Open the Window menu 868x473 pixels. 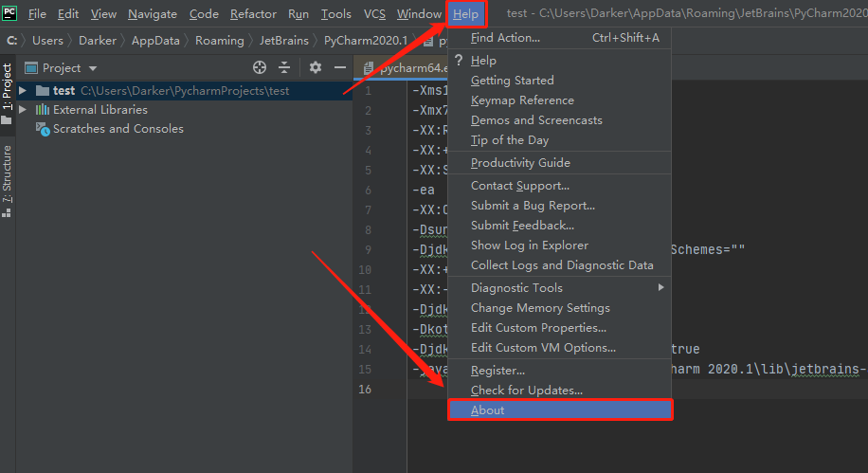[x=419, y=14]
